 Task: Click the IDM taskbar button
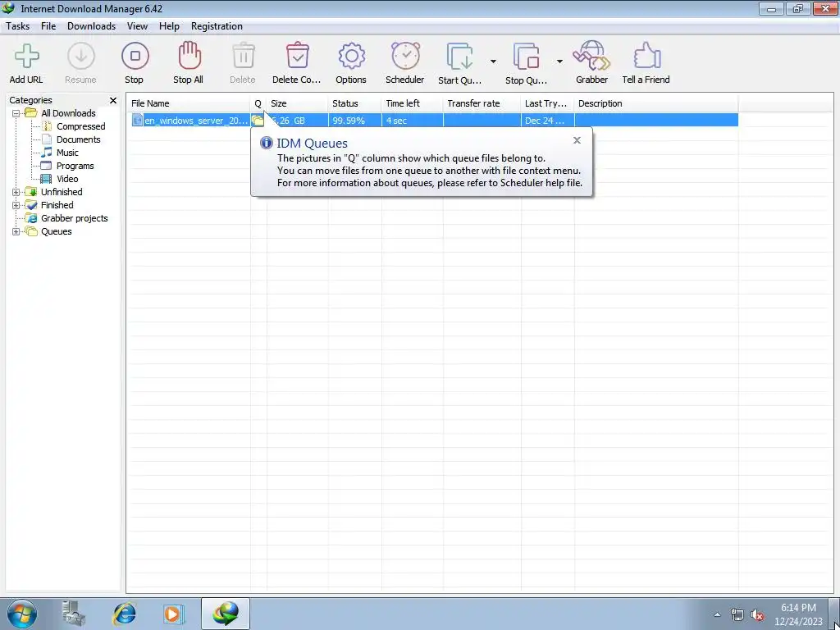point(225,614)
